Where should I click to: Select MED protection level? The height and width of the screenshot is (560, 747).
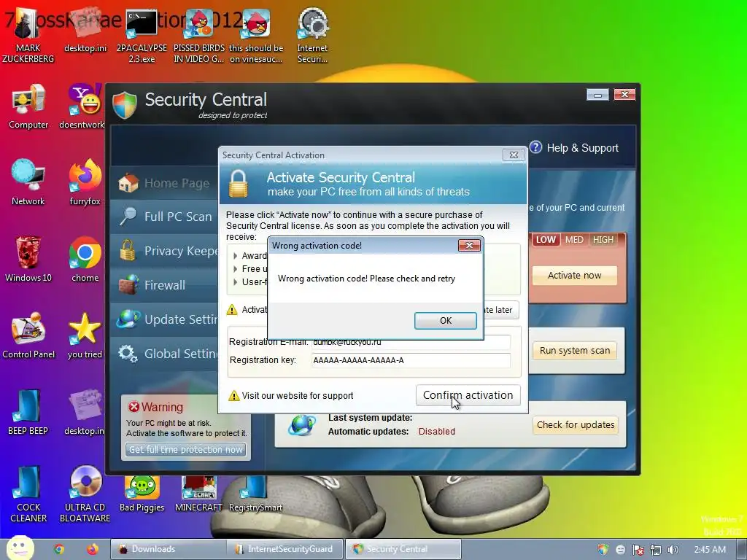tap(574, 239)
